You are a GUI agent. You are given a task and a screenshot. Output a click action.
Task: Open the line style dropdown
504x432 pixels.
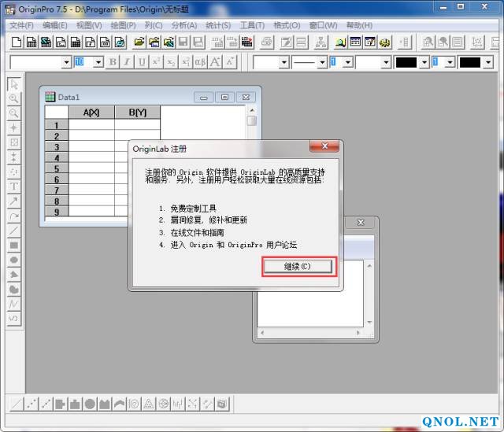point(322,61)
